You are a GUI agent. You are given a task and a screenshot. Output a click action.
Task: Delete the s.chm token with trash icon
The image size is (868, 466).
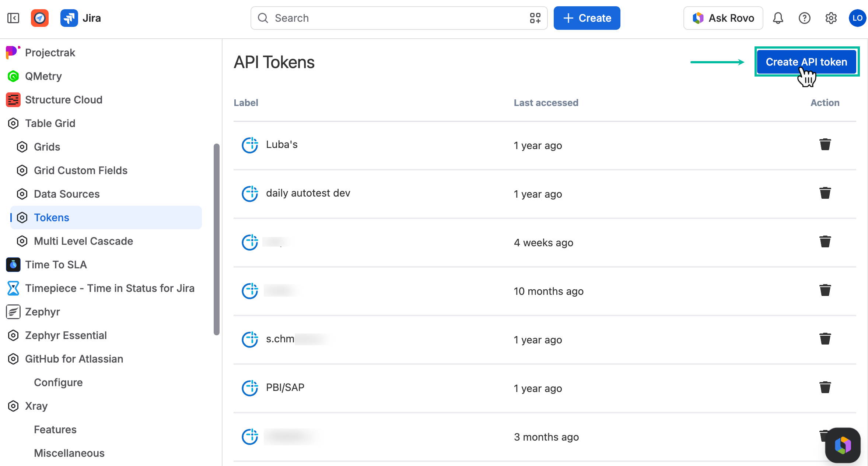tap(825, 339)
